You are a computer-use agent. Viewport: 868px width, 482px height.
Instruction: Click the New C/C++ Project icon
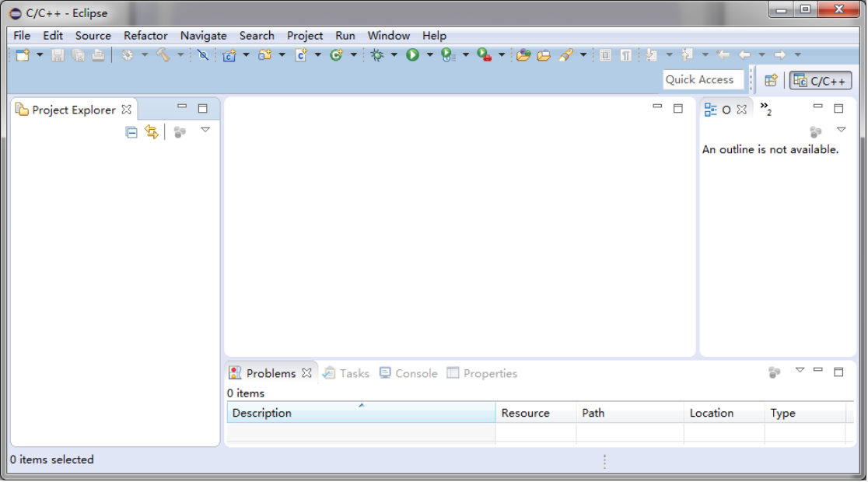229,55
